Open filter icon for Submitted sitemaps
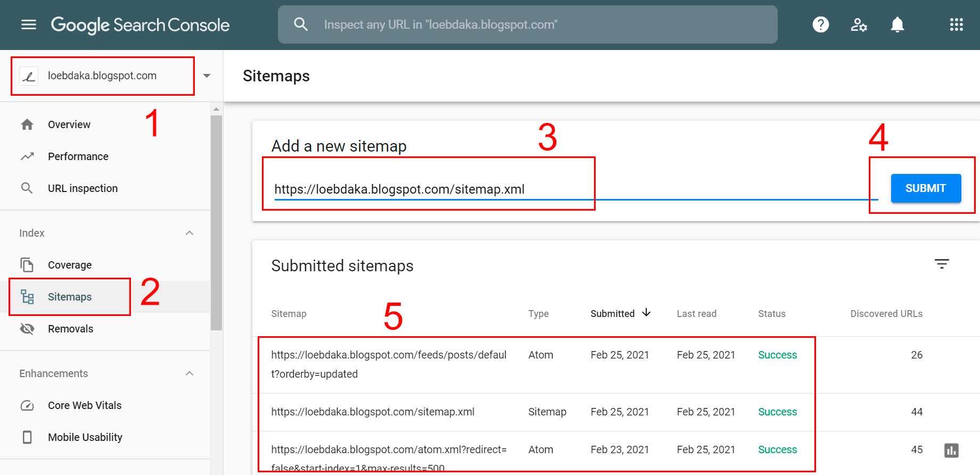This screenshot has width=980, height=475. (x=942, y=264)
